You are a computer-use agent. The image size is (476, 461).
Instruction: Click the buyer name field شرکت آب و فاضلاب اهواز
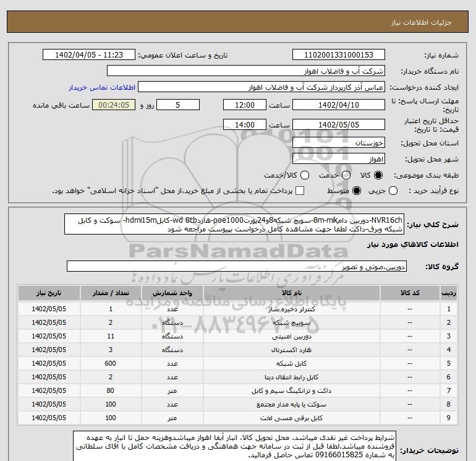(246, 71)
